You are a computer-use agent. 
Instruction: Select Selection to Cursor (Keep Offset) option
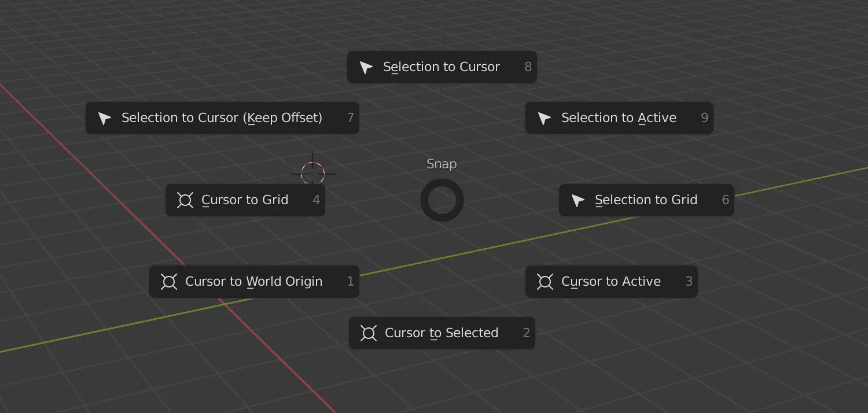pyautogui.click(x=222, y=118)
